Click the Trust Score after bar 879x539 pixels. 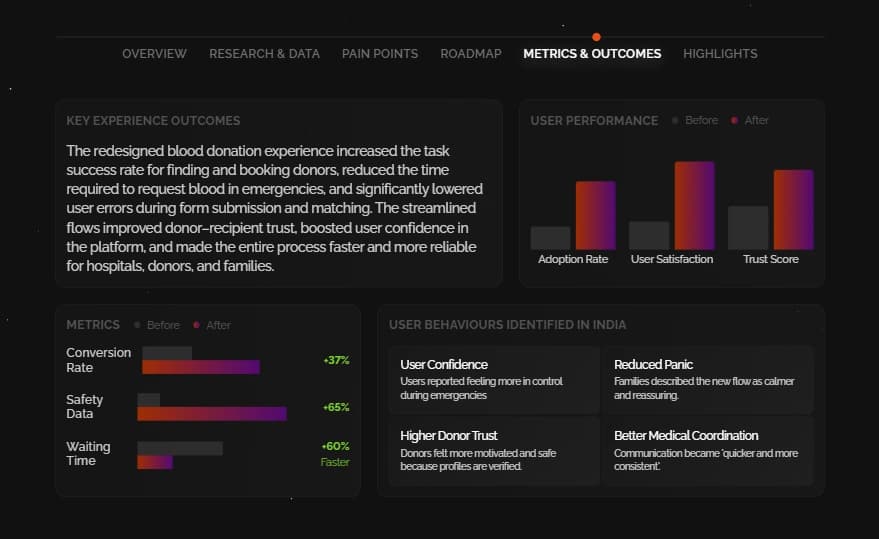point(794,209)
